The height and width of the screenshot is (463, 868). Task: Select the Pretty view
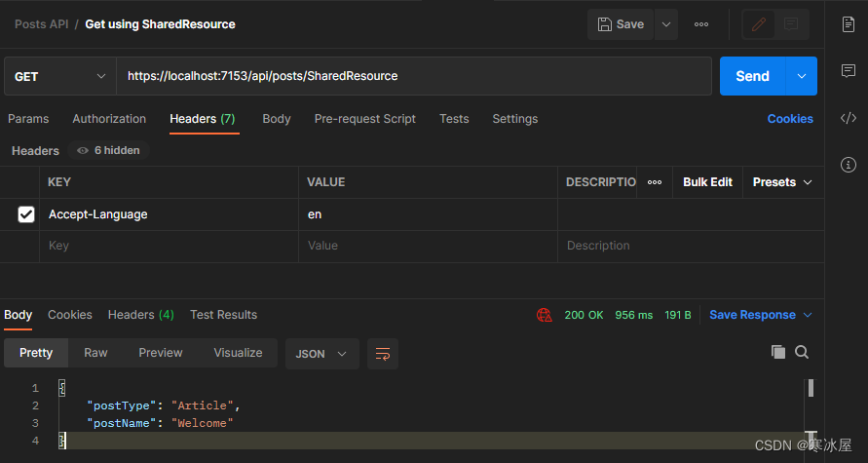point(36,353)
